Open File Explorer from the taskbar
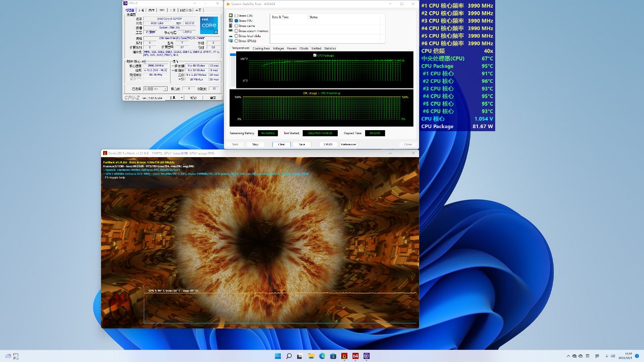Image resolution: width=644 pixels, height=362 pixels. tap(311, 356)
